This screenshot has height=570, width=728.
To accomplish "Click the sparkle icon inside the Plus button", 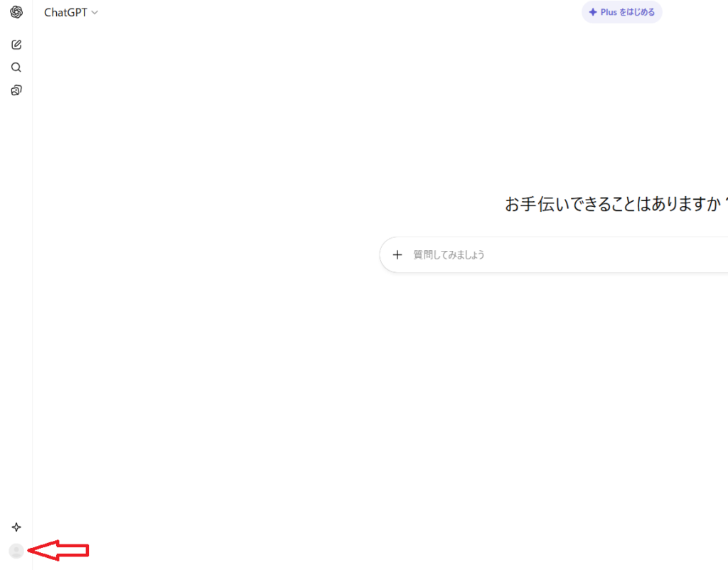I will (x=593, y=12).
